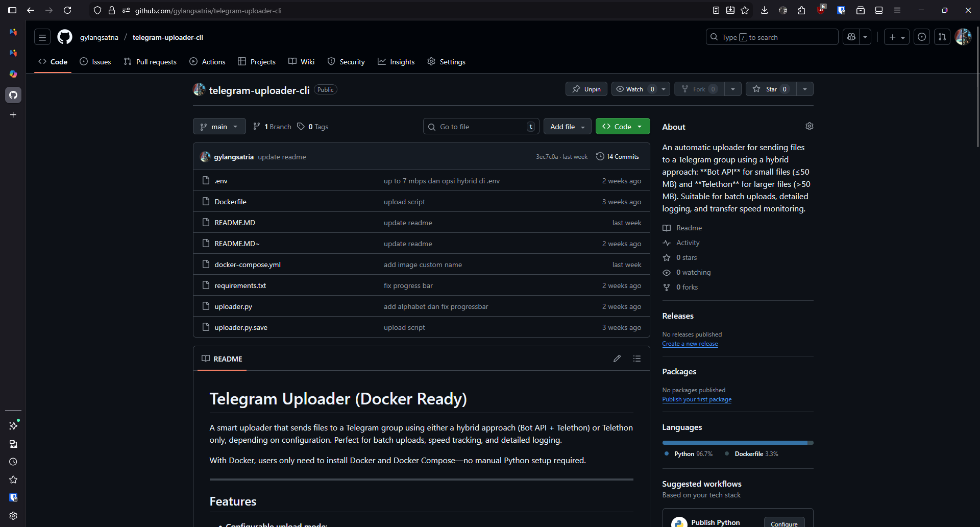980x527 pixels.
Task: Open the About settings gear icon
Action: coord(809,126)
